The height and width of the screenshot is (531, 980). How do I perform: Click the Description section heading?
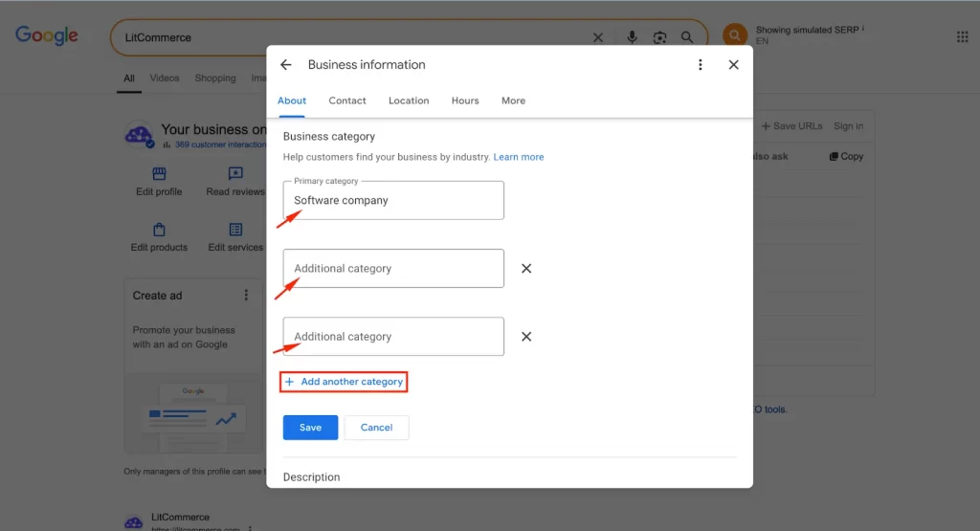(311, 477)
